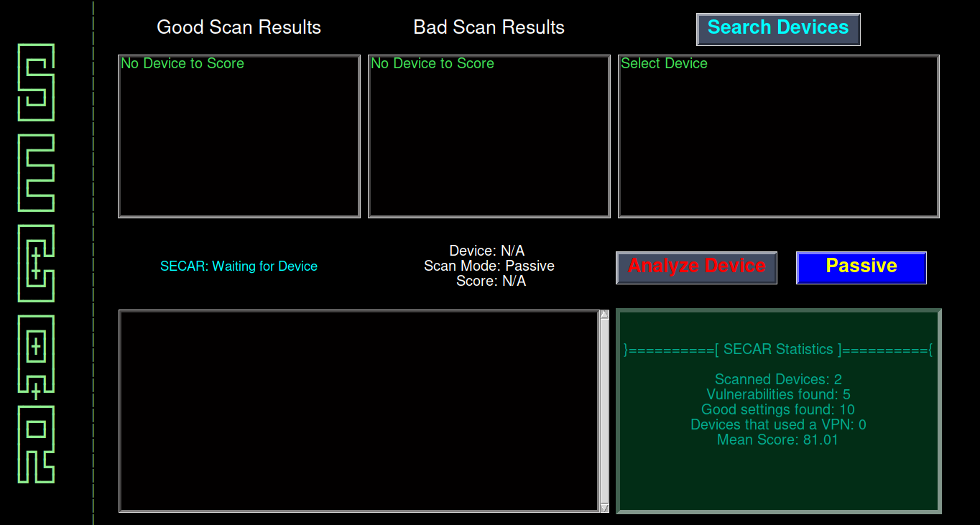980x525 pixels.
Task: Toggle the Passive scan mode button
Action: click(x=861, y=267)
